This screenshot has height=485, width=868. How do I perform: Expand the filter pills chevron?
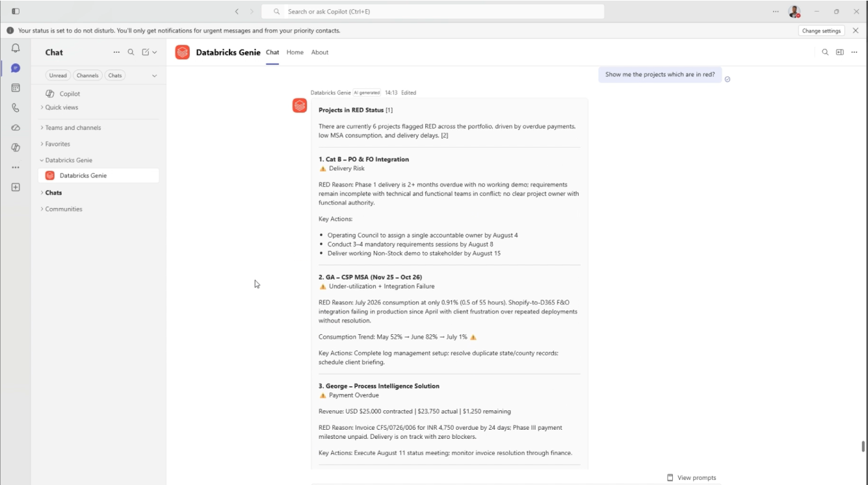pos(154,75)
